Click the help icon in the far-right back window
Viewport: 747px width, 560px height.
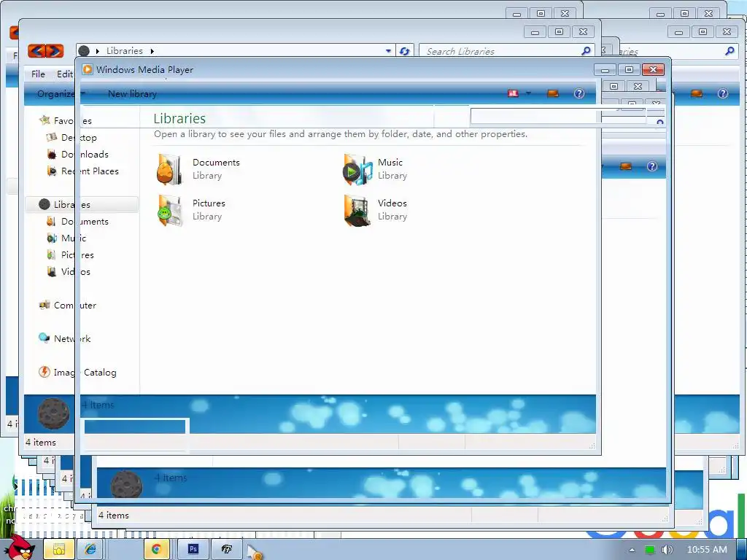point(723,93)
